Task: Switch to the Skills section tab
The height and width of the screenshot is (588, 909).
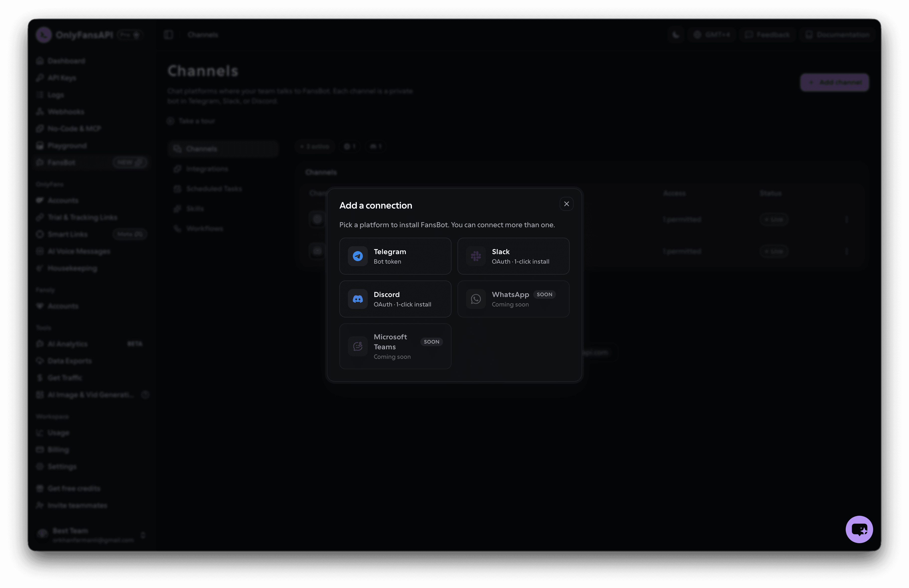Action: coord(223,209)
